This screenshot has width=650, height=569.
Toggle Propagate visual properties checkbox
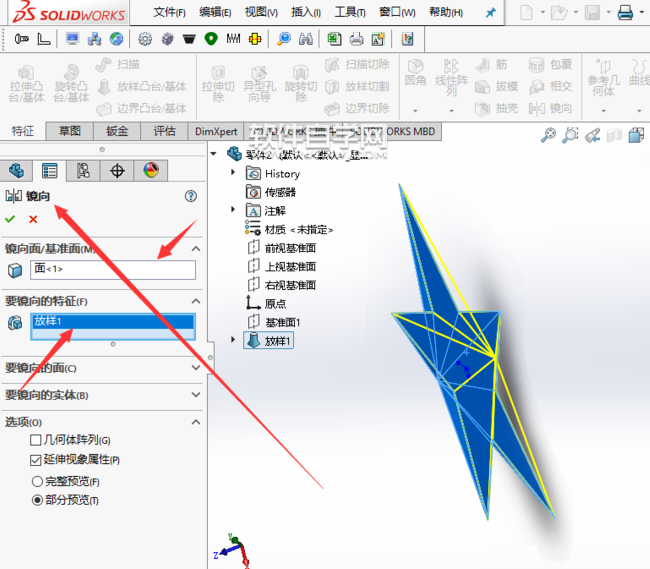[x=36, y=460]
